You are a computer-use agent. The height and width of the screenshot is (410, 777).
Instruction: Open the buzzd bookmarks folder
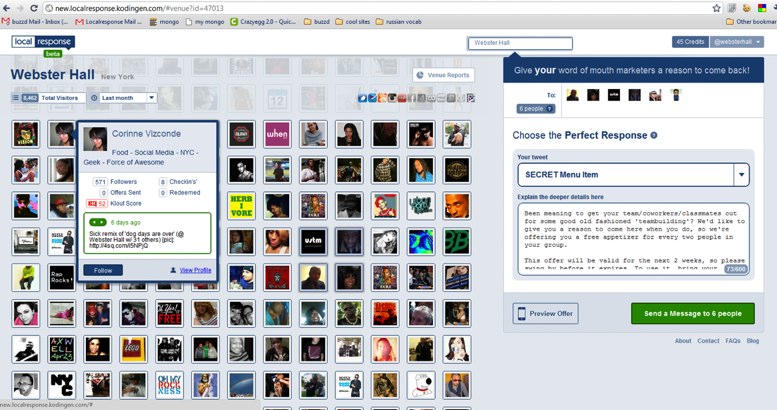coord(317,22)
